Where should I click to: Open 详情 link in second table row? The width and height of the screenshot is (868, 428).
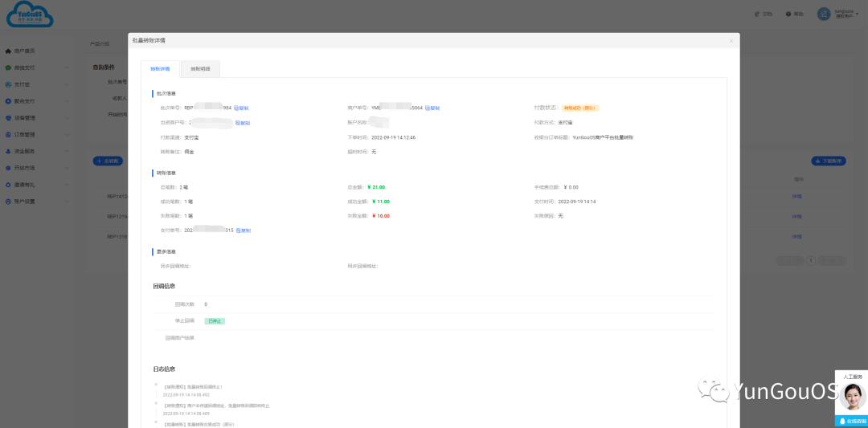pos(797,216)
